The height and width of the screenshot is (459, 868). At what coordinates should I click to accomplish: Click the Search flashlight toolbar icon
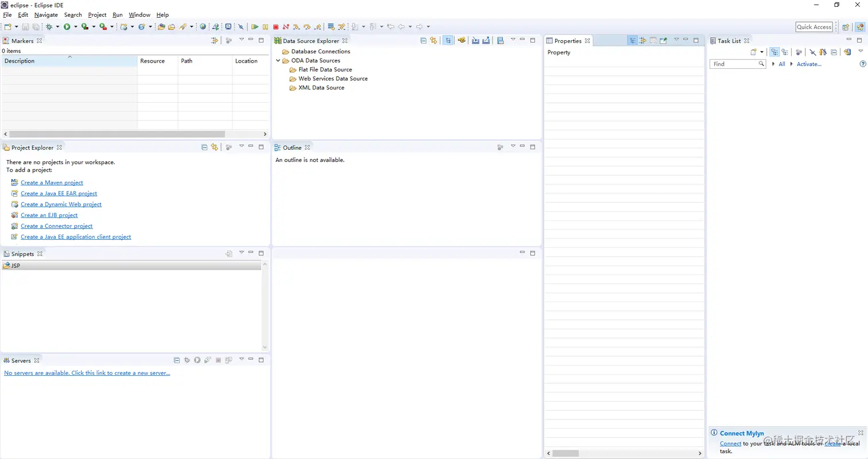pos(183,27)
